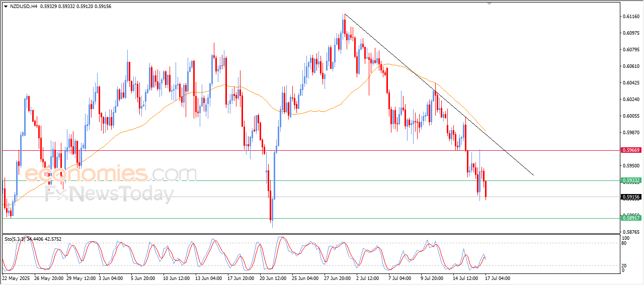Click the 0.60795 price axis label

tap(631, 50)
